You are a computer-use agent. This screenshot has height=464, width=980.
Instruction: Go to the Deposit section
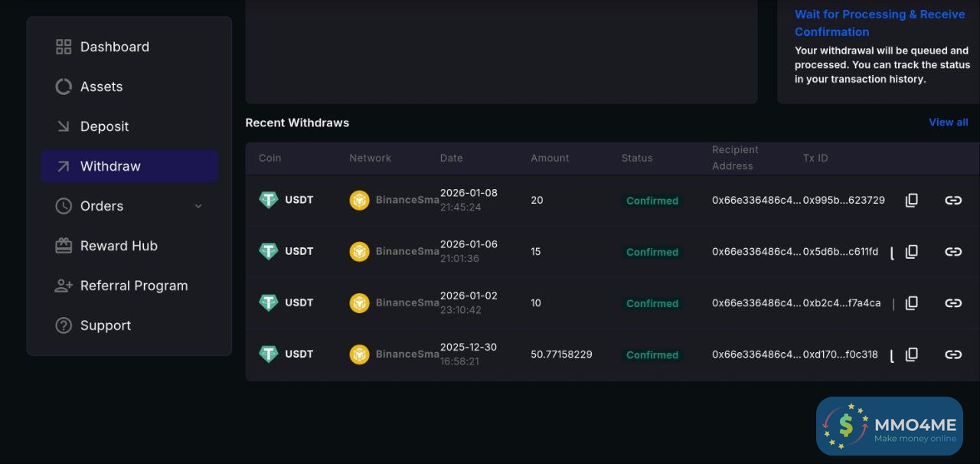coord(104,126)
